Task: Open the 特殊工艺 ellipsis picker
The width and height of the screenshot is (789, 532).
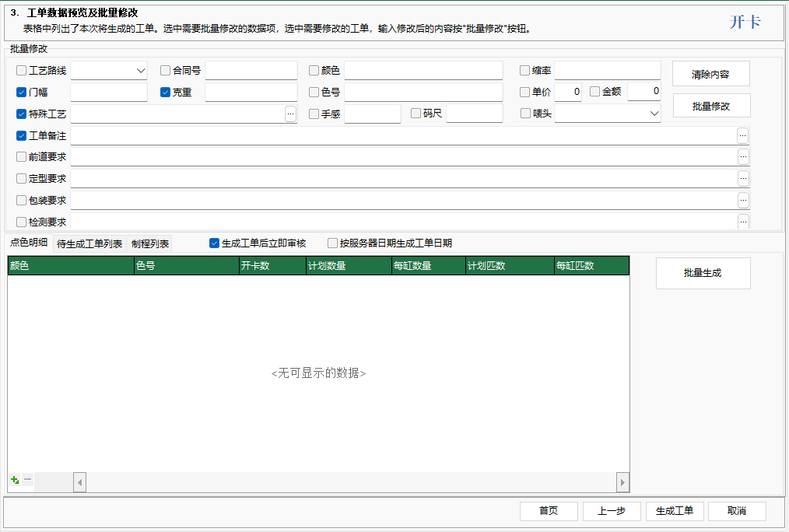Action: click(x=290, y=114)
